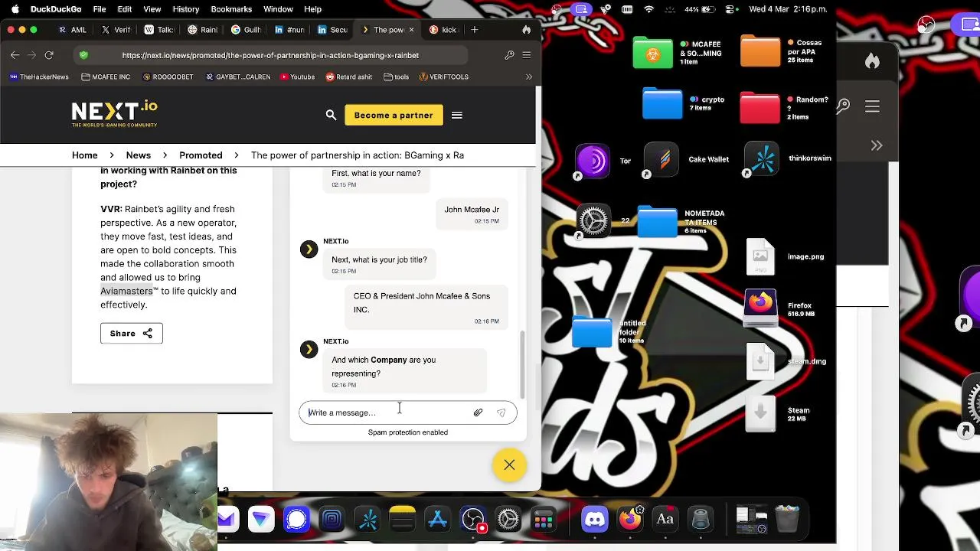980x551 pixels.
Task: Click the Aviamasters link in the article
Action: [x=126, y=291]
